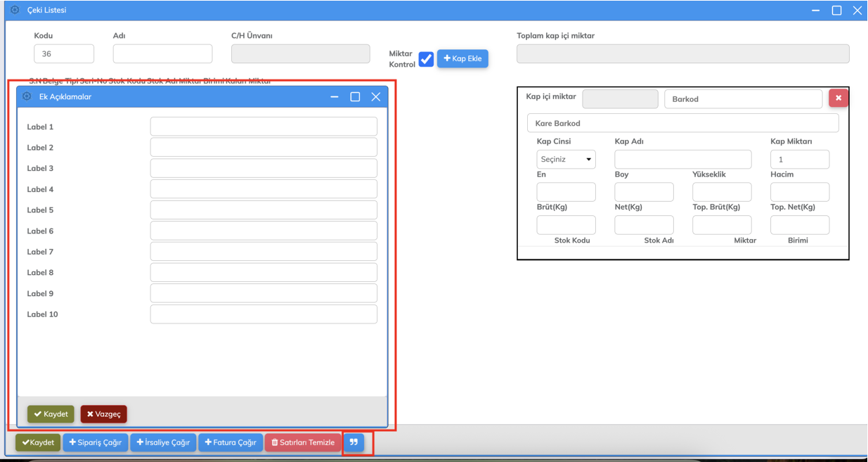The height and width of the screenshot is (462, 868).
Task: Click Vazgeç to cancel the dialog
Action: [x=103, y=414]
